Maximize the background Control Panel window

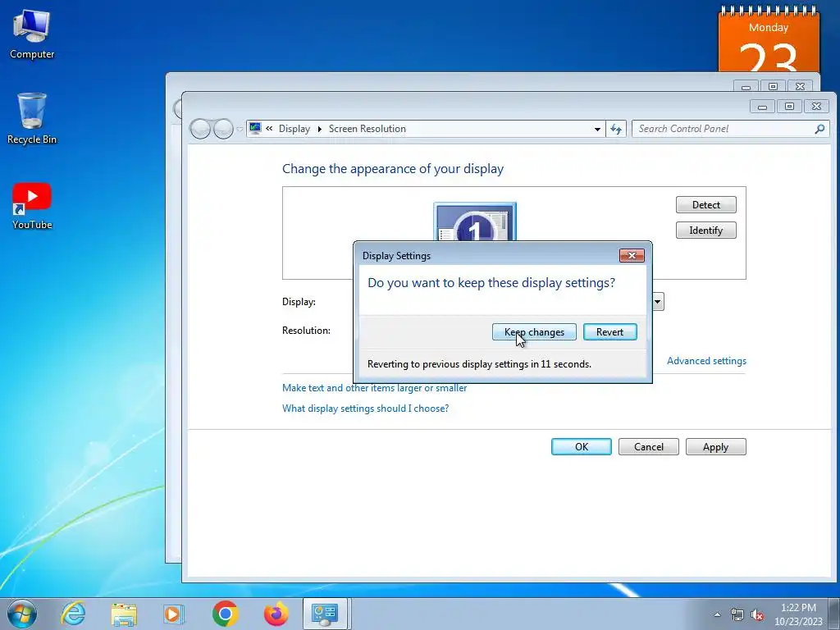tap(773, 85)
